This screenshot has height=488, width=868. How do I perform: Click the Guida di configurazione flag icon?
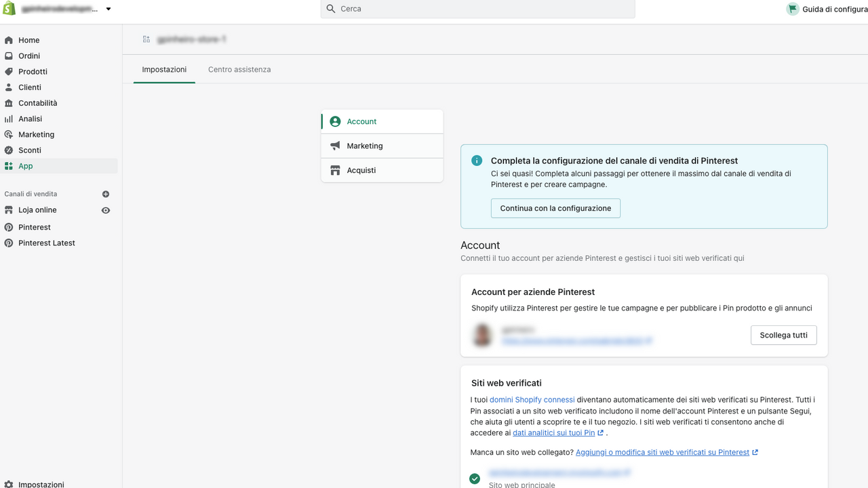(x=792, y=9)
